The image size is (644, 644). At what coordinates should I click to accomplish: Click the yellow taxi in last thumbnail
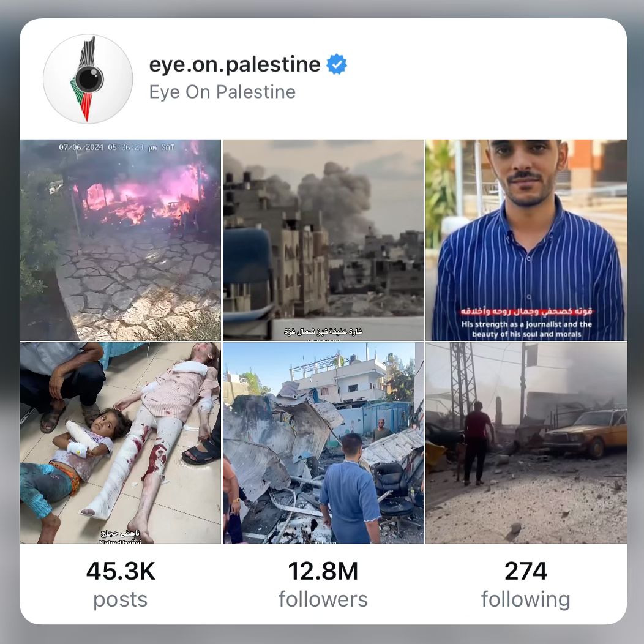(585, 432)
